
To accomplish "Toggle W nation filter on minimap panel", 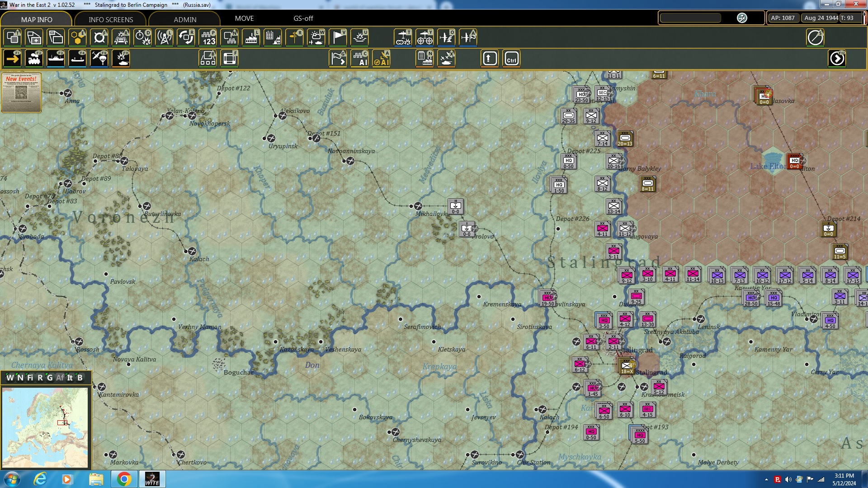I will click(10, 377).
